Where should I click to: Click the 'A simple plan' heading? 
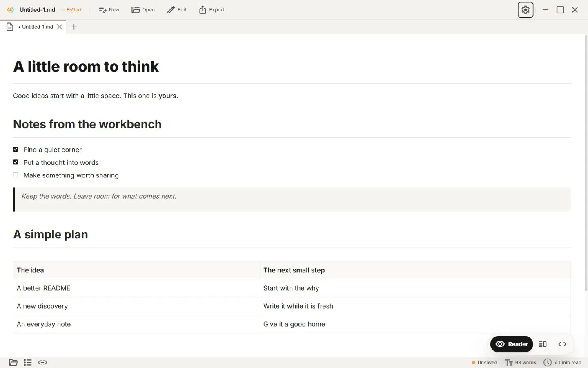pyautogui.click(x=51, y=235)
